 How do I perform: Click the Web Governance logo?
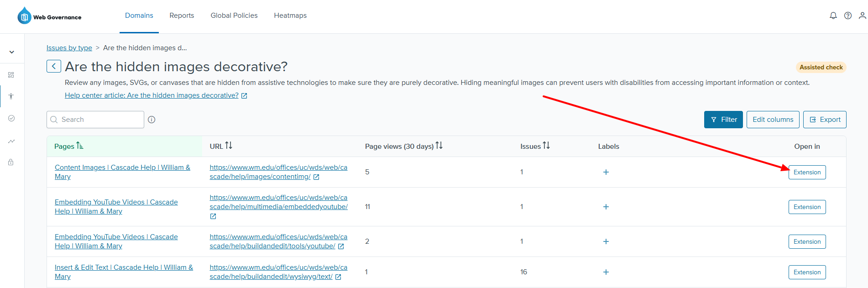49,16
